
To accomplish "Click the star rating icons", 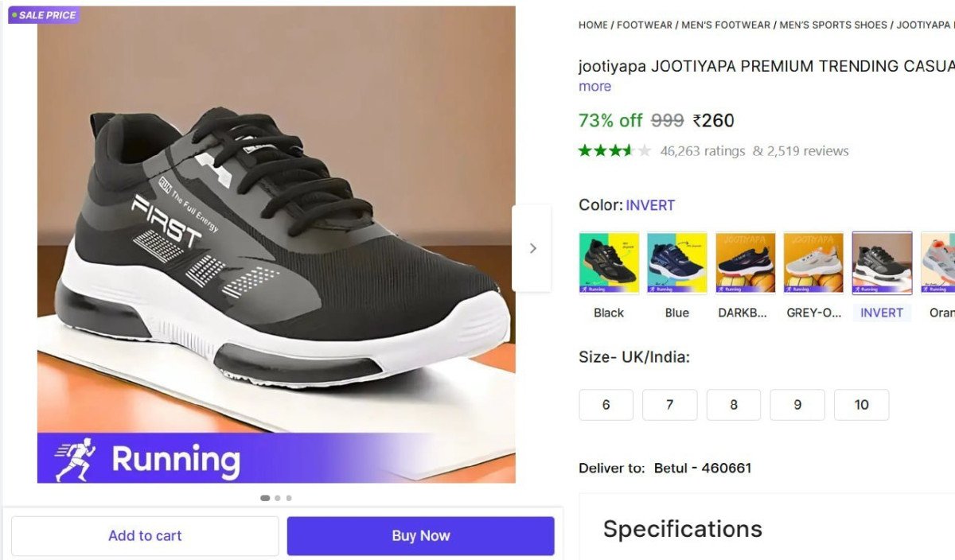I will (x=614, y=151).
